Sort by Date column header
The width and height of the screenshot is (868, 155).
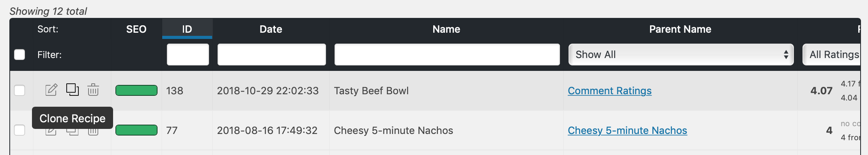point(271,29)
